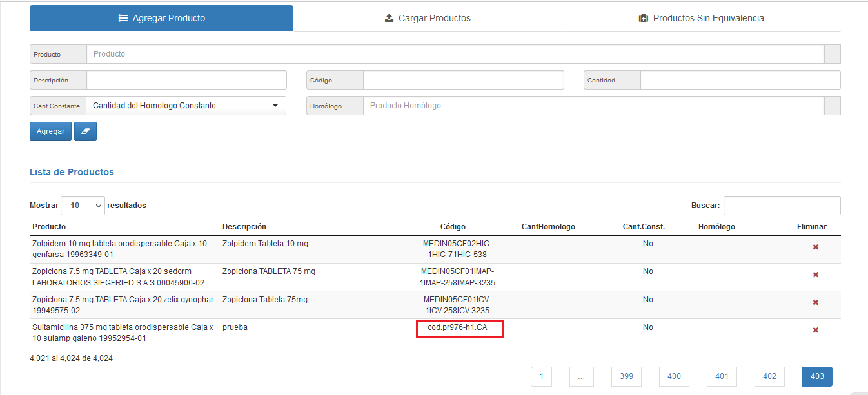Go to page 1

(542, 376)
